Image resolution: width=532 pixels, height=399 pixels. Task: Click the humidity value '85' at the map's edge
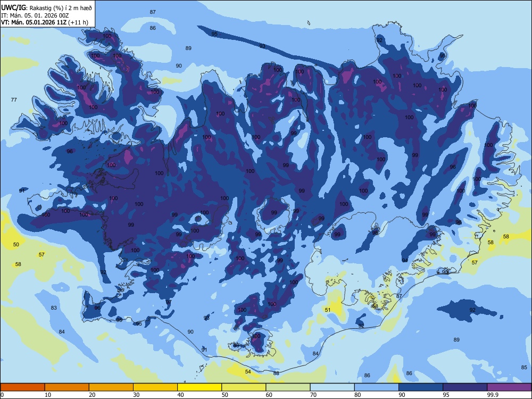pyautogui.click(x=524, y=367)
